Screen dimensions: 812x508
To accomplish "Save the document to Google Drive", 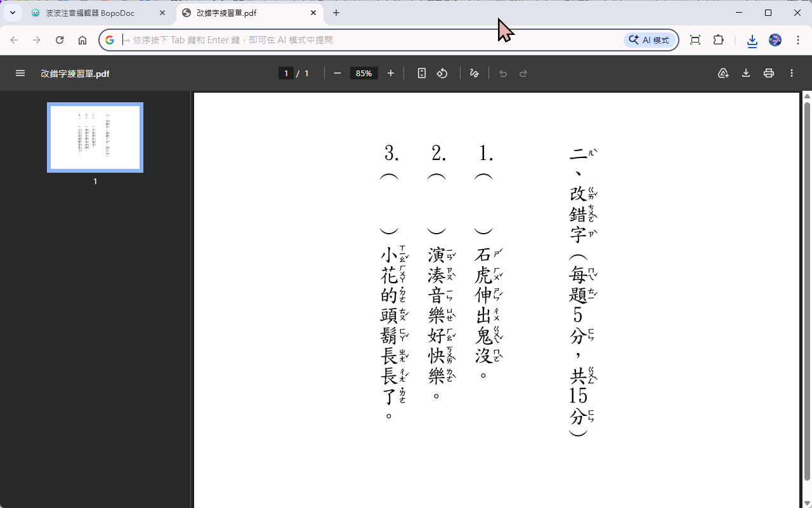I will [x=723, y=73].
